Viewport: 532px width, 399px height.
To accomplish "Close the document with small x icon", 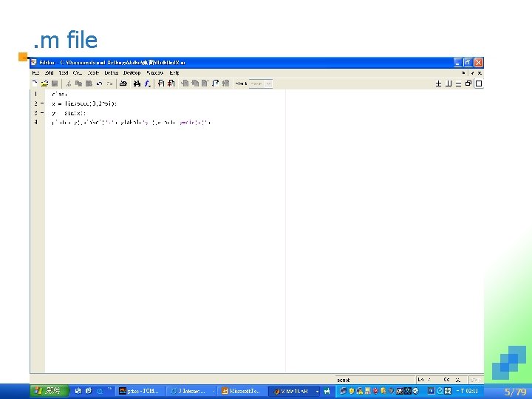I will tap(480, 73).
